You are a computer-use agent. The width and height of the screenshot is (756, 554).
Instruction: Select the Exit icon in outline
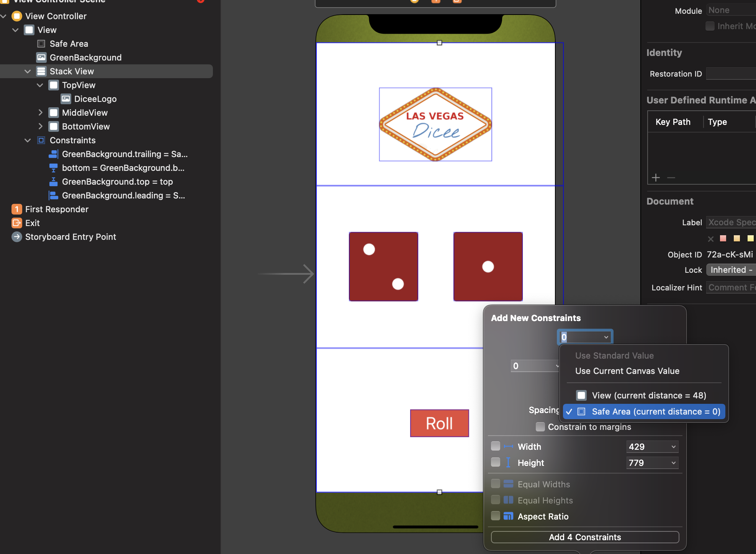point(17,223)
